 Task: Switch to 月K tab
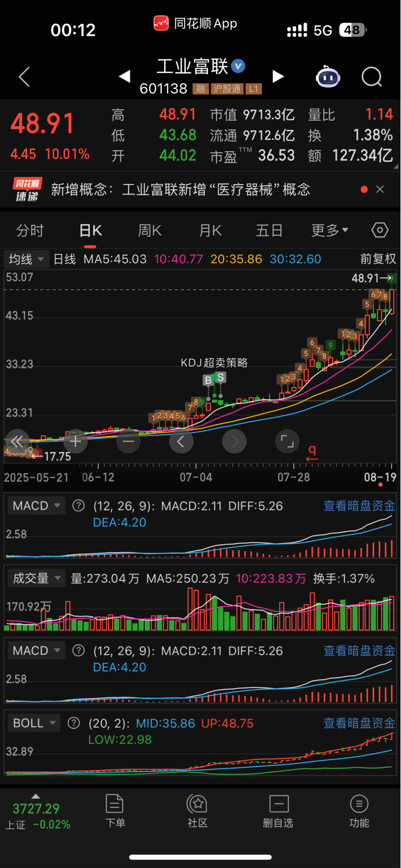tap(210, 230)
